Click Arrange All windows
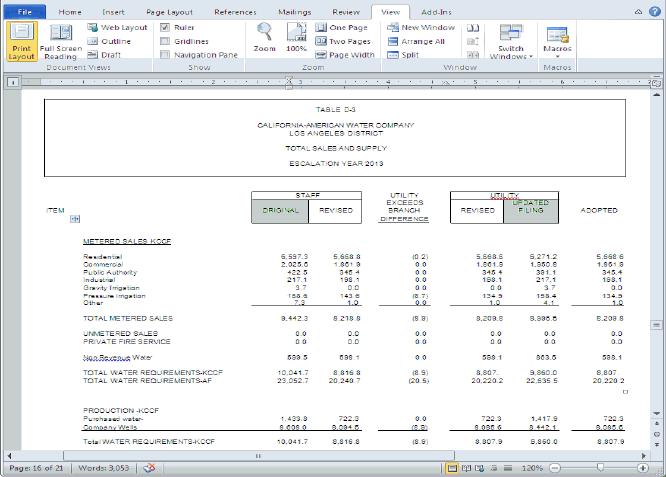The height and width of the screenshot is (477, 666). [415, 41]
